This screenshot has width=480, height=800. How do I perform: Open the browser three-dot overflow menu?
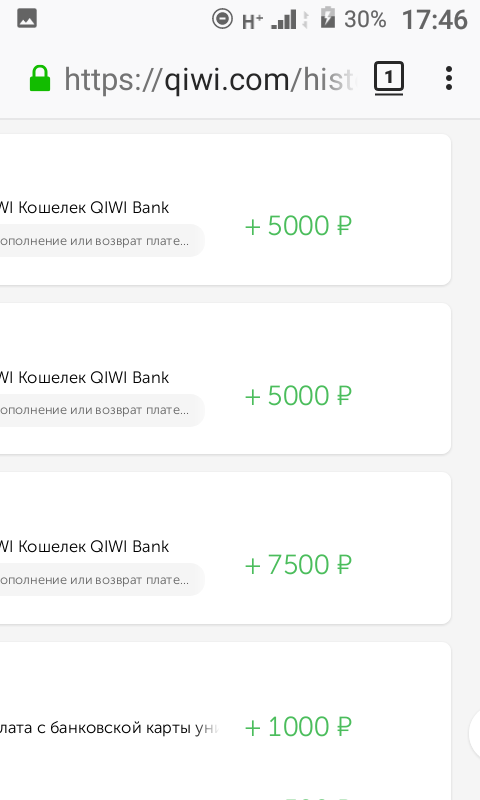[x=448, y=79]
